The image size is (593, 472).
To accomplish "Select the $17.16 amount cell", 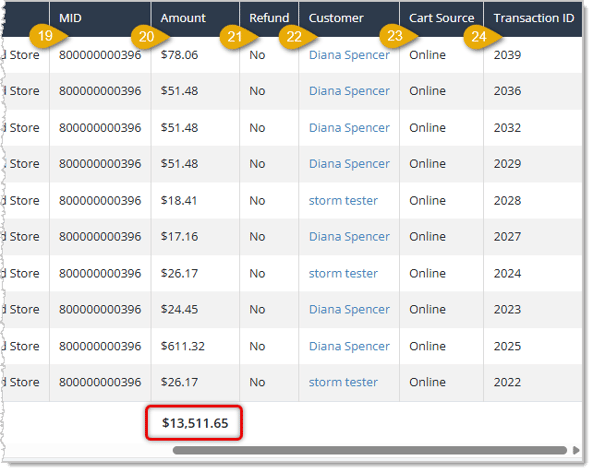I will 179,237.
